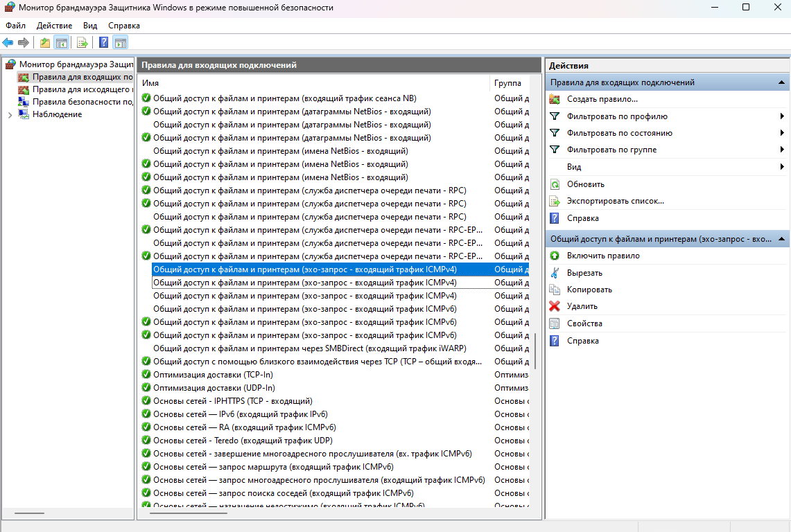Collapse the Правила для входящих подключений actions section
The height and width of the screenshot is (532, 791).
[781, 82]
